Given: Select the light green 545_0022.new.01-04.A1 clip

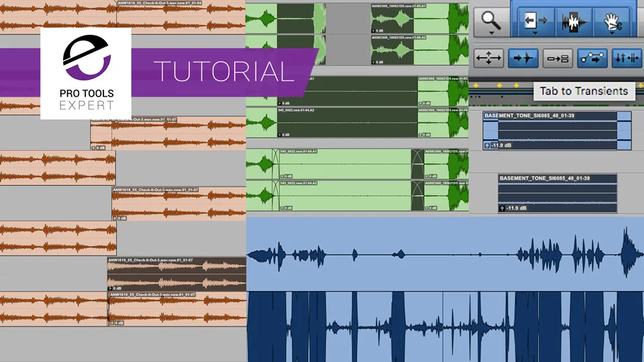Looking at the screenshot, I should coord(345,164).
